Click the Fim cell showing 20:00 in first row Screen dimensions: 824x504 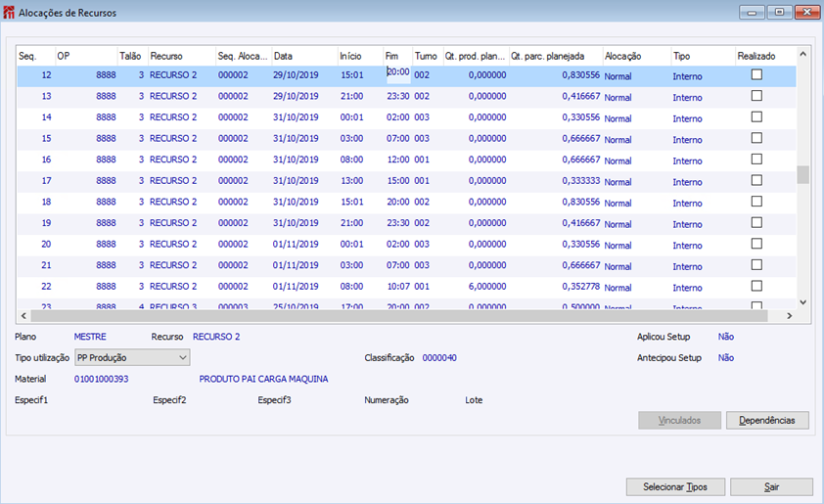pos(397,72)
